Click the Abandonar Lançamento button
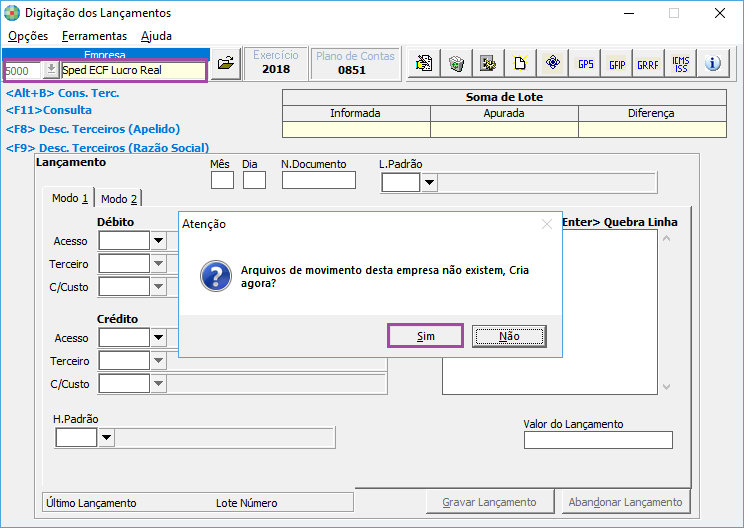 coord(625,502)
